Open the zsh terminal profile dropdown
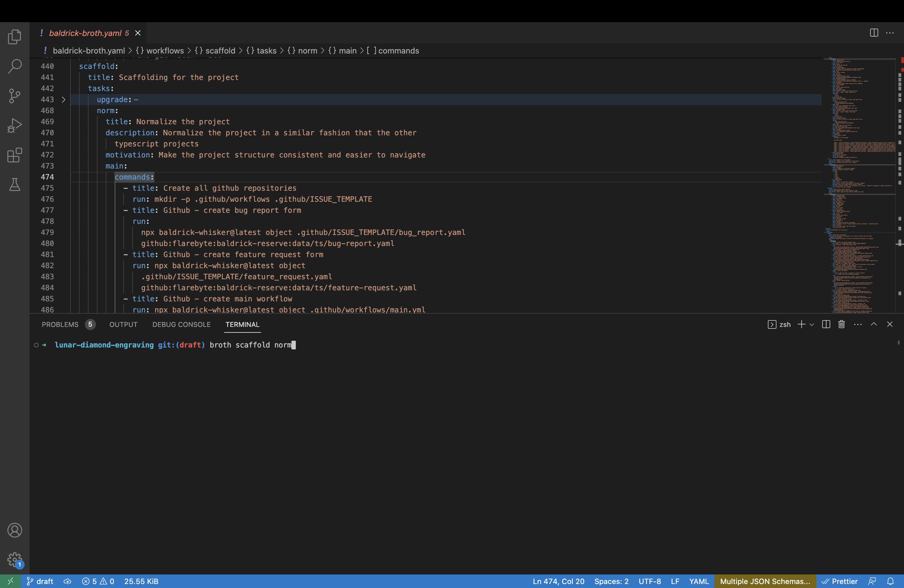Image resolution: width=904 pixels, height=588 pixels. coord(811,324)
